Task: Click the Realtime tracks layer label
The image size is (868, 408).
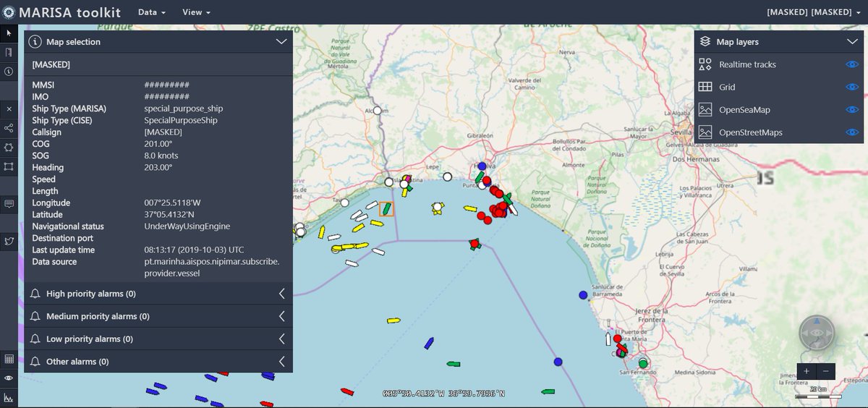Action: (x=747, y=64)
